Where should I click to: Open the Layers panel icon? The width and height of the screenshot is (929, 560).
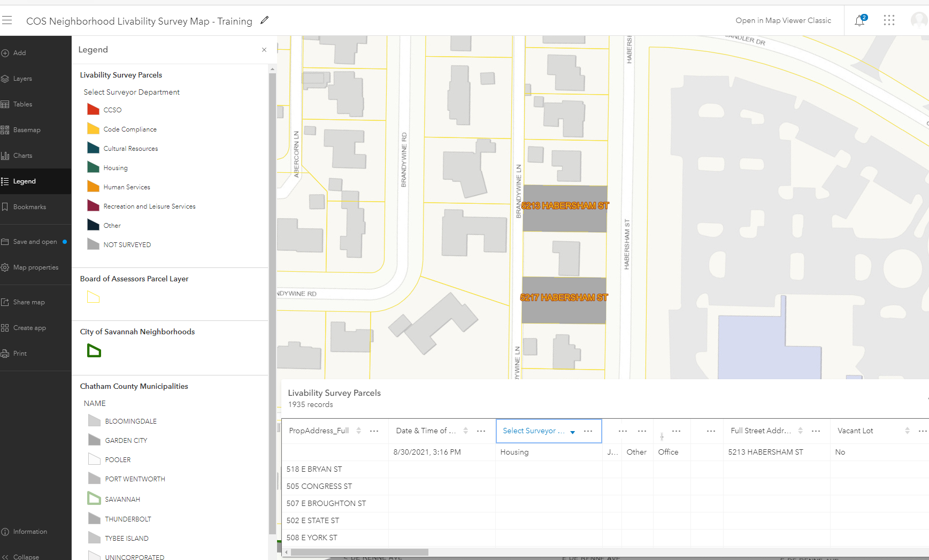click(x=5, y=79)
